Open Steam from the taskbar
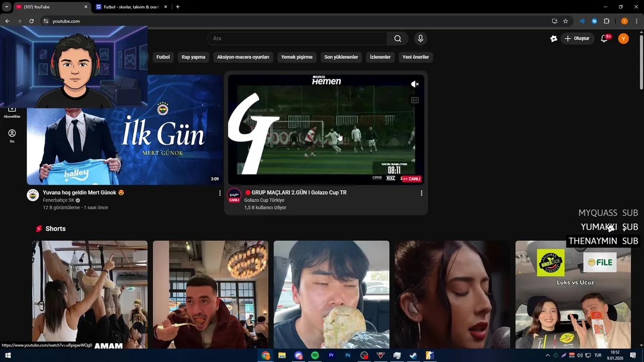 click(413, 355)
